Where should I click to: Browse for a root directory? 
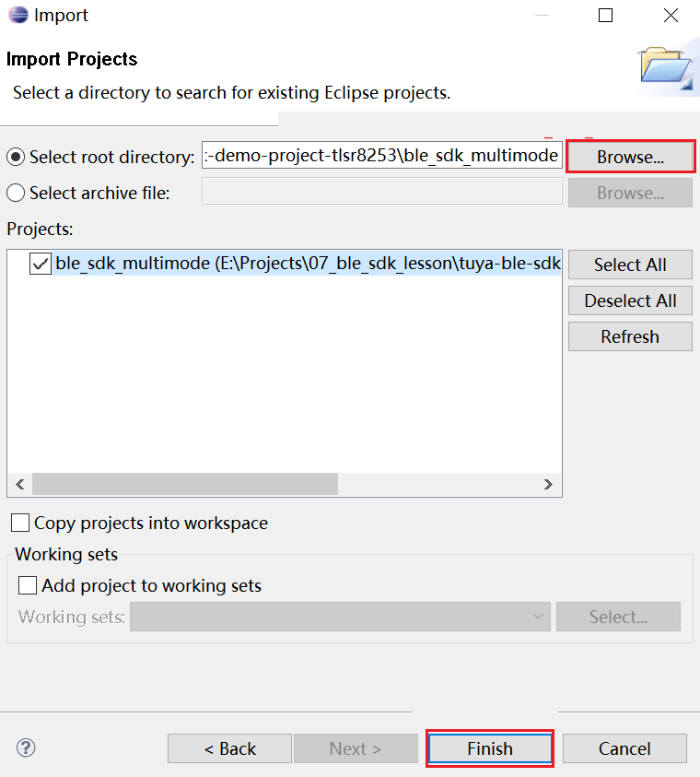(630, 157)
